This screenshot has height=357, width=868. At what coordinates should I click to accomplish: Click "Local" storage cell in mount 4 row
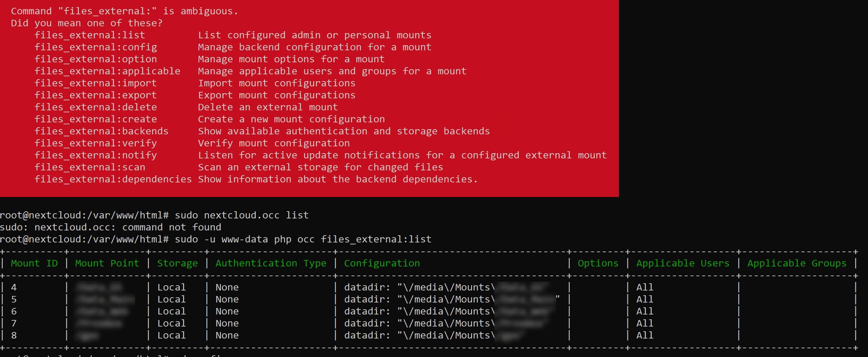point(171,287)
